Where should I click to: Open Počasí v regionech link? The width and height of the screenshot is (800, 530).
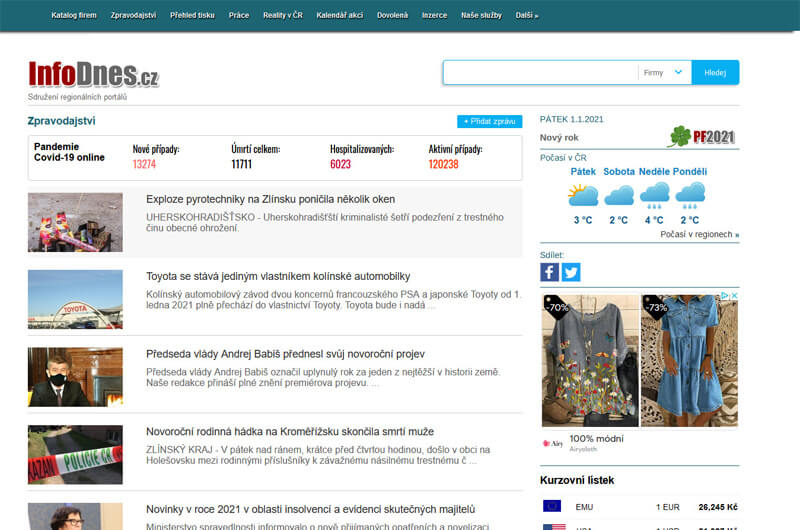[699, 234]
